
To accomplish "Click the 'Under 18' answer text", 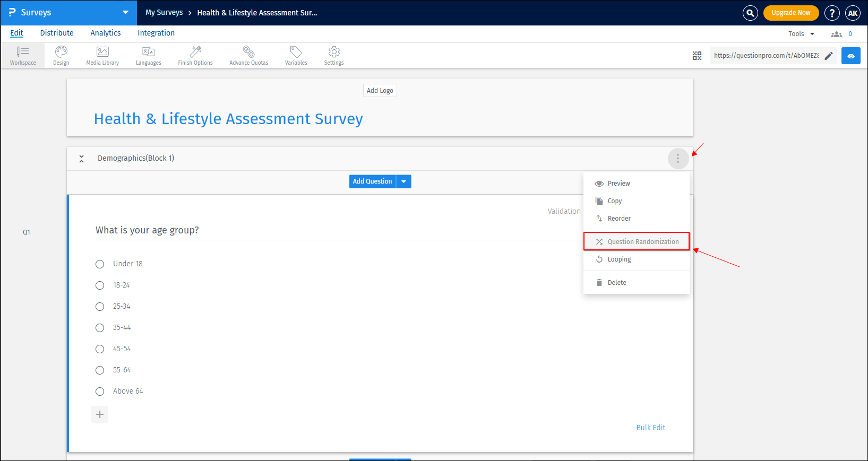I will 128,264.
